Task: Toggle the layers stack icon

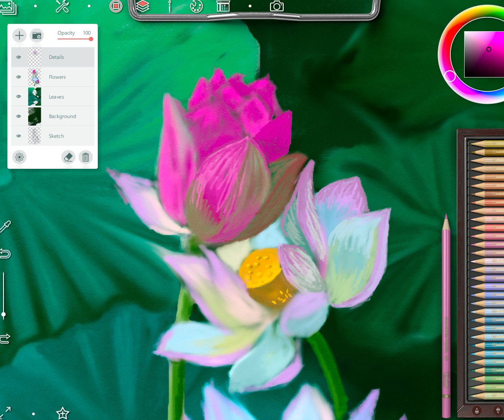Action: click(x=142, y=6)
